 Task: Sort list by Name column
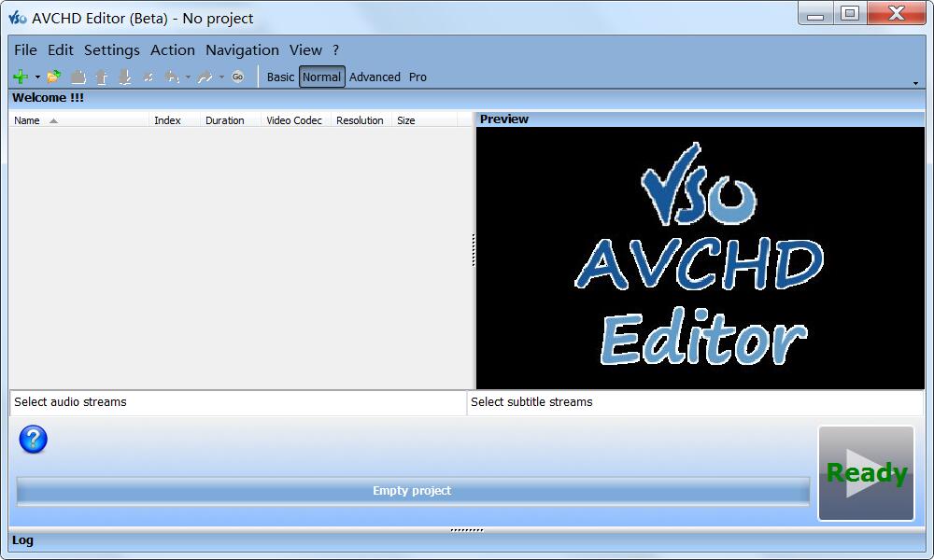(78, 120)
